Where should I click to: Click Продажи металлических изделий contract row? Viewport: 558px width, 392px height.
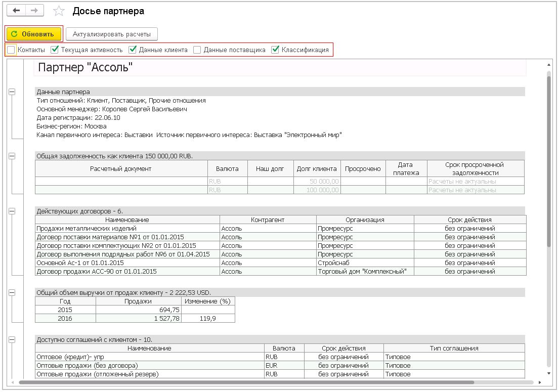click(280, 228)
